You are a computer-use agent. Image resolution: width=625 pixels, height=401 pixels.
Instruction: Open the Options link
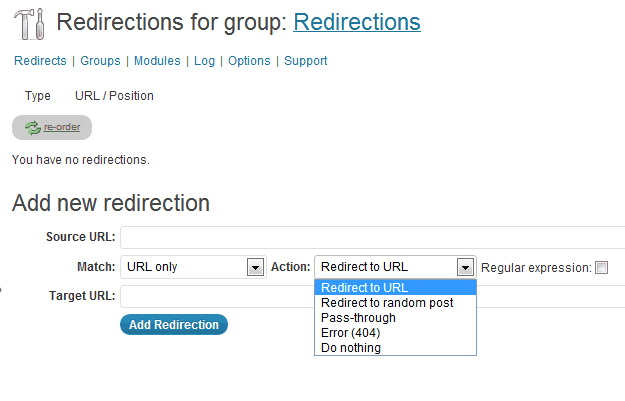pos(249,61)
